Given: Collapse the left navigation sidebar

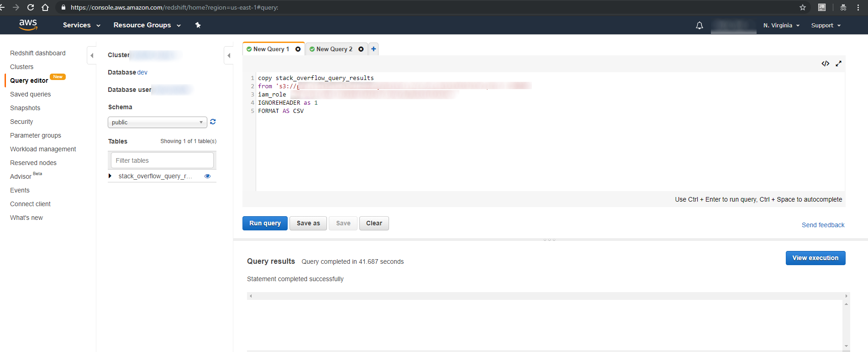Looking at the screenshot, I should [x=92, y=55].
